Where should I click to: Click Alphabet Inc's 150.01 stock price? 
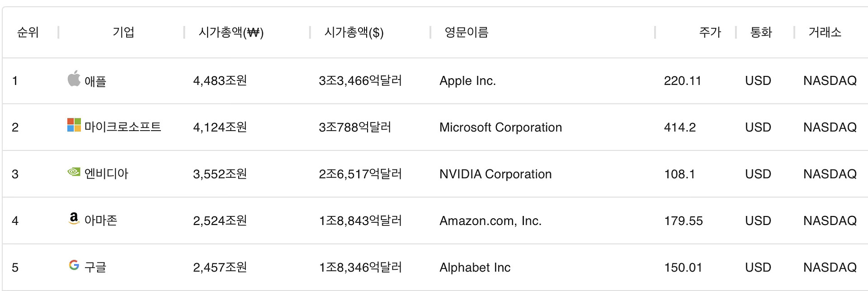[x=683, y=268]
